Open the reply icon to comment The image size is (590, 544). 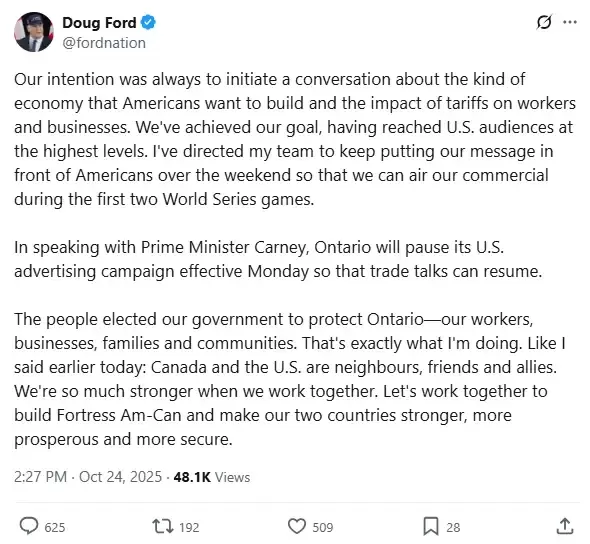click(29, 526)
